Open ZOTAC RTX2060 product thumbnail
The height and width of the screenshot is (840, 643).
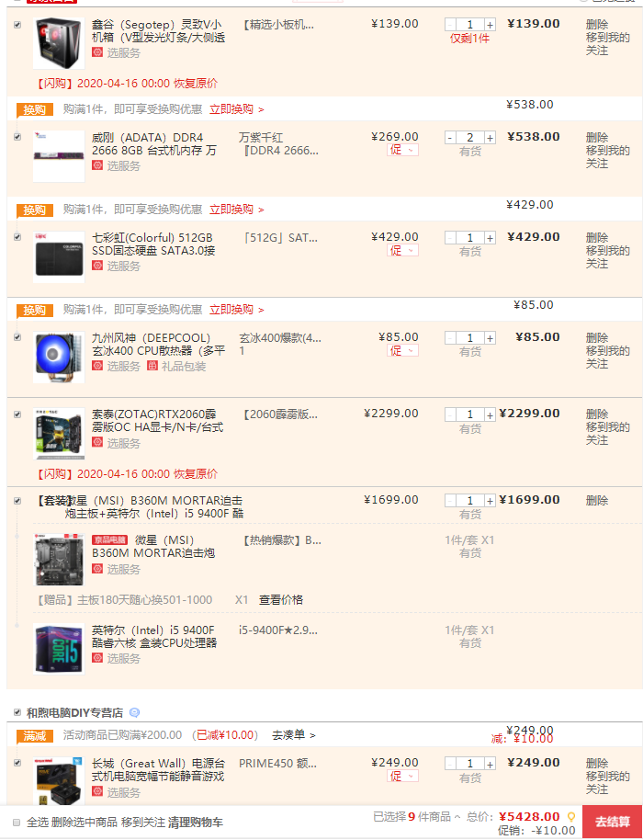click(59, 434)
